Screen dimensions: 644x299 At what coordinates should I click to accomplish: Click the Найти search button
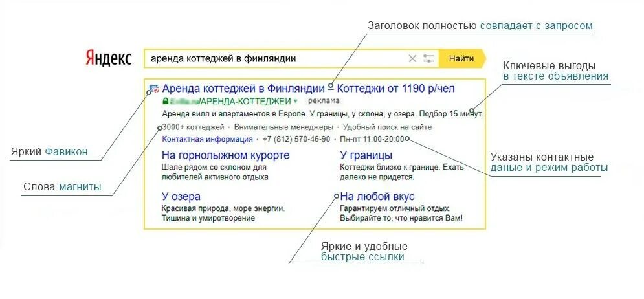[461, 58]
